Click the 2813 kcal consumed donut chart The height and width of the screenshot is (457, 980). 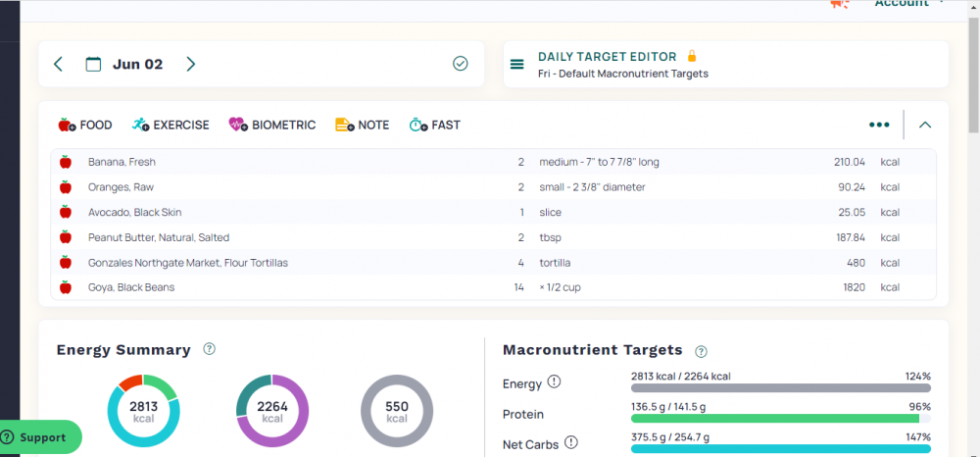(x=144, y=411)
